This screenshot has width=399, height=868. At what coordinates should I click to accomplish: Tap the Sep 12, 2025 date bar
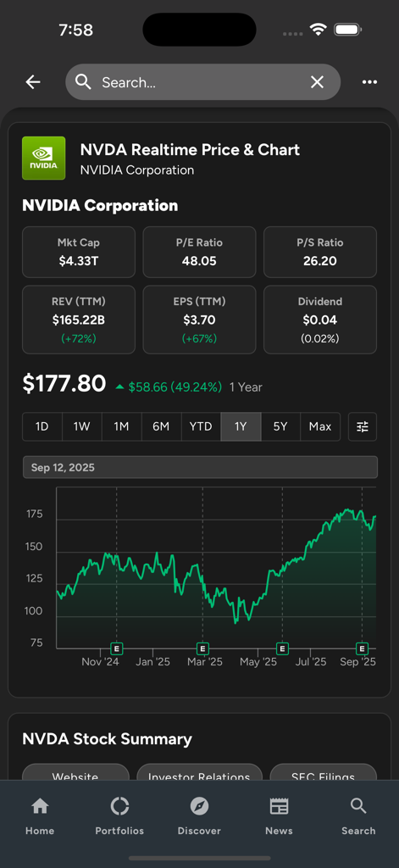(x=200, y=467)
